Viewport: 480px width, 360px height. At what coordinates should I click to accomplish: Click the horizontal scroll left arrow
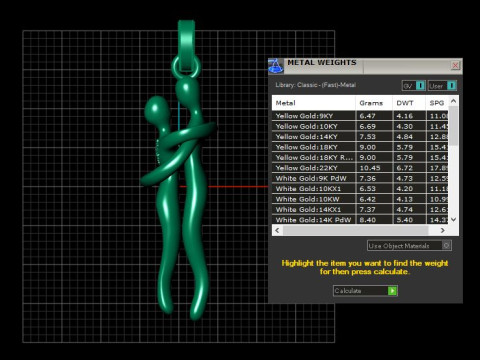[277, 230]
